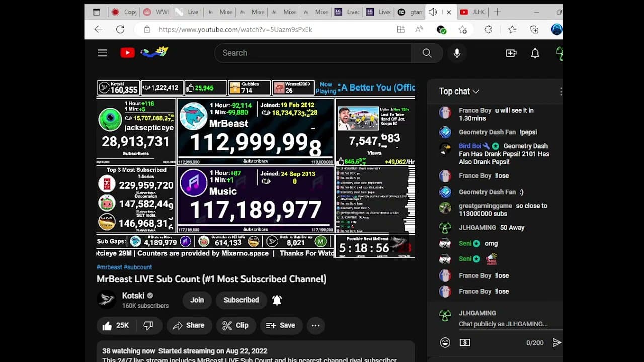Viewport: 644px width, 362px height.
Task: Click the browser address bar URL
Action: pos(235,30)
